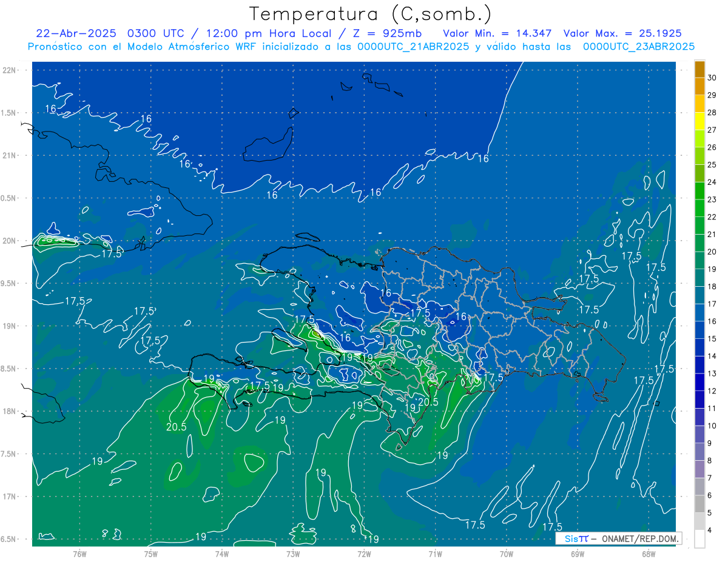This screenshot has width=728, height=562.
Task: Click colorbar value '11'
Action: point(713,409)
